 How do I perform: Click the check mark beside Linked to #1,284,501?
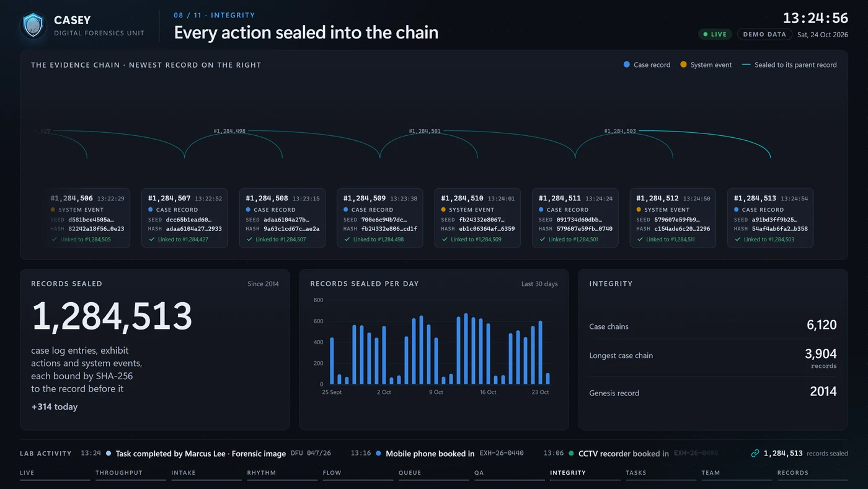tap(542, 239)
